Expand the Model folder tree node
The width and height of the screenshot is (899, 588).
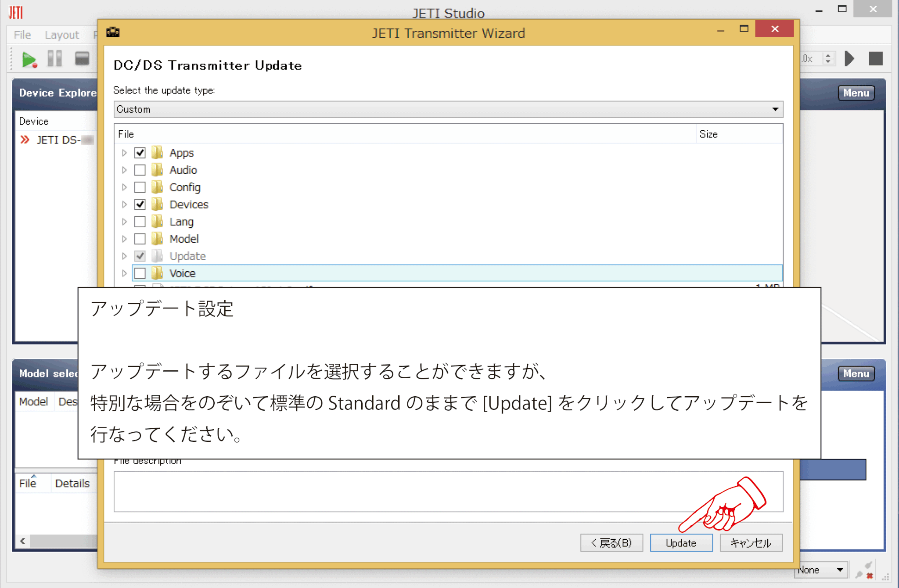[x=124, y=239]
